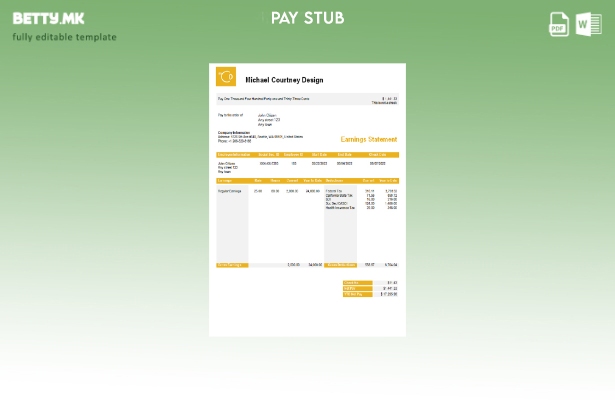Click the BETTY.MK site logo
Screen dimensions: 615x400
pyautogui.click(x=48, y=18)
